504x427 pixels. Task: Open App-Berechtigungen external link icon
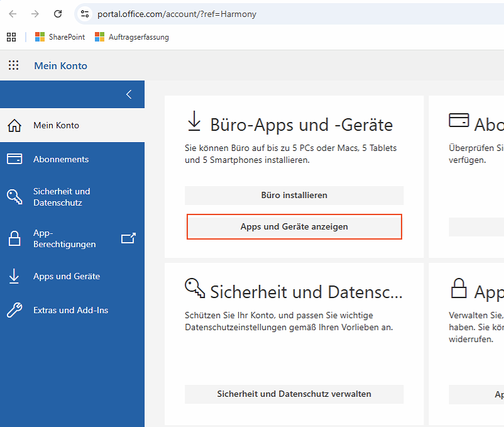pyautogui.click(x=128, y=238)
